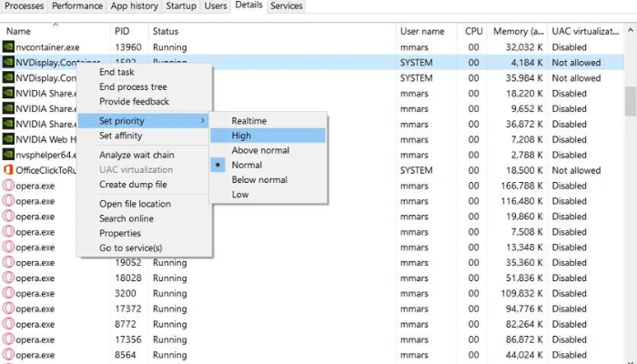
Task: Sort by the Memory column header
Action: pos(517,31)
